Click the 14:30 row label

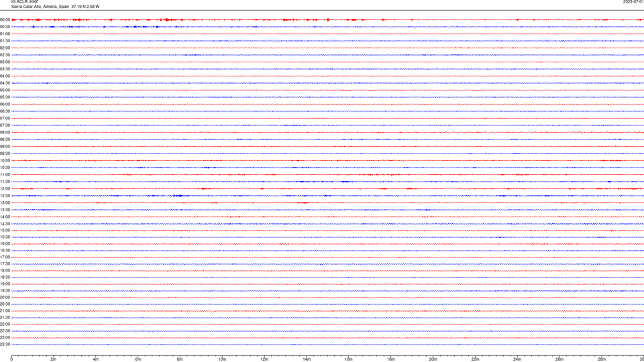pos(5,224)
